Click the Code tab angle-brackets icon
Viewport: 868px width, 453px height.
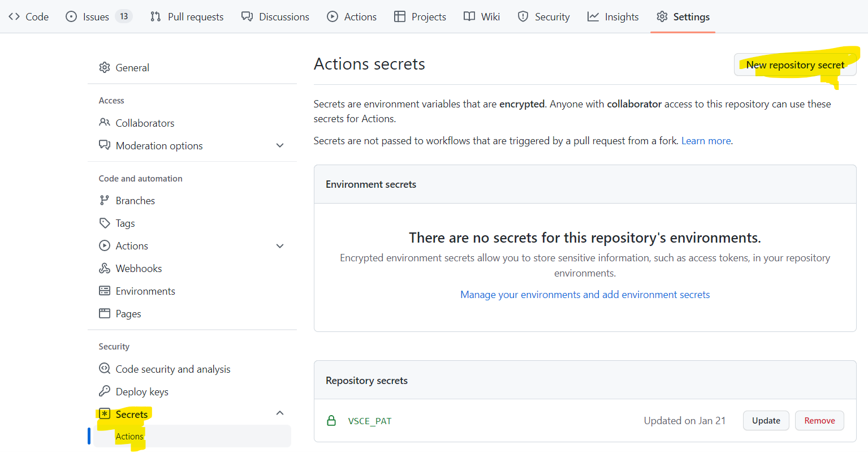coord(14,16)
